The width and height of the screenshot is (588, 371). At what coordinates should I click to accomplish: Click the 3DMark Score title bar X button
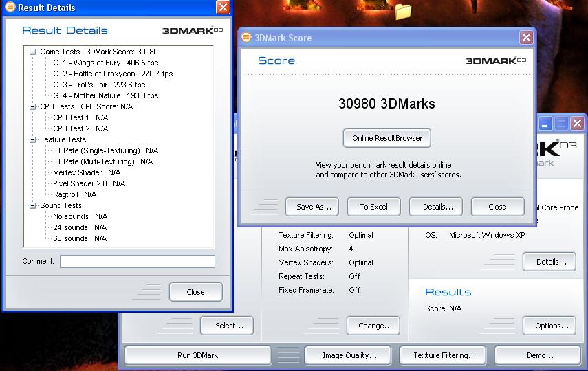click(x=526, y=38)
